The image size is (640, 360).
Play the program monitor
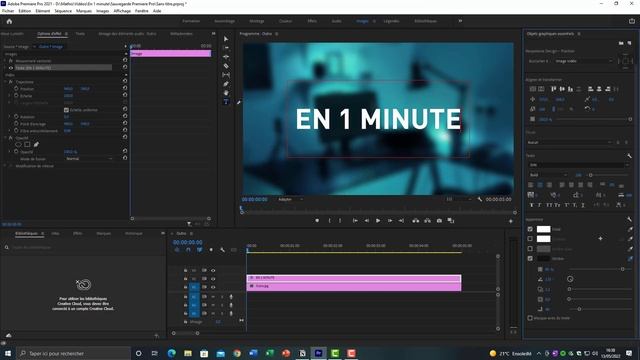pyautogui.click(x=378, y=220)
